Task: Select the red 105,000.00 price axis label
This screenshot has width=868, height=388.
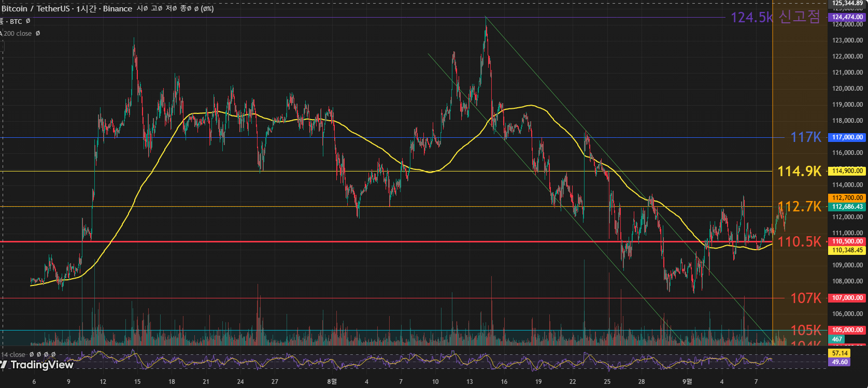Action: click(x=847, y=330)
